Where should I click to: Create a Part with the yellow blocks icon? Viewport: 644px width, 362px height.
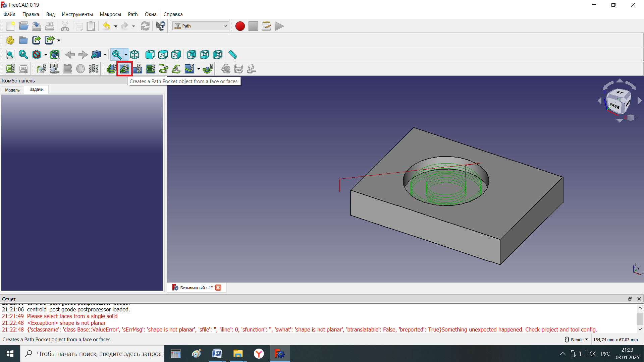pos(10,40)
